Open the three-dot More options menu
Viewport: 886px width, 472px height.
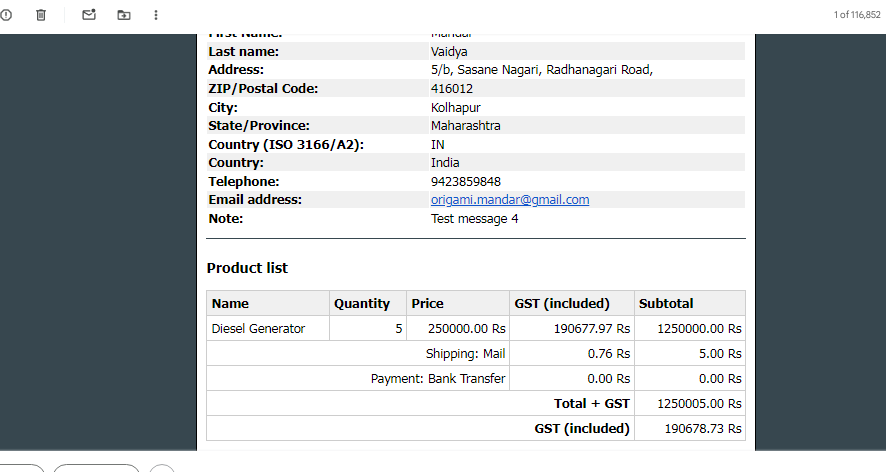point(156,15)
